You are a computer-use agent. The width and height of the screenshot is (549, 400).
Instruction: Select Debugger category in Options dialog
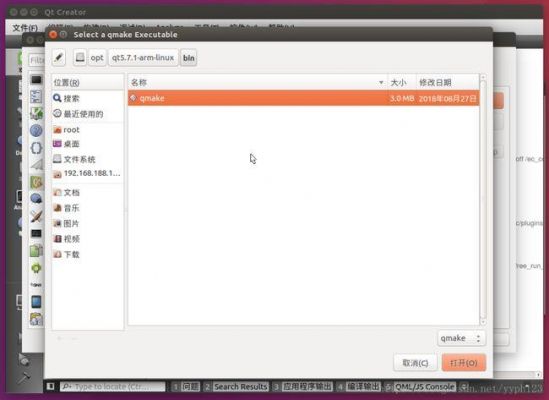coord(36,199)
